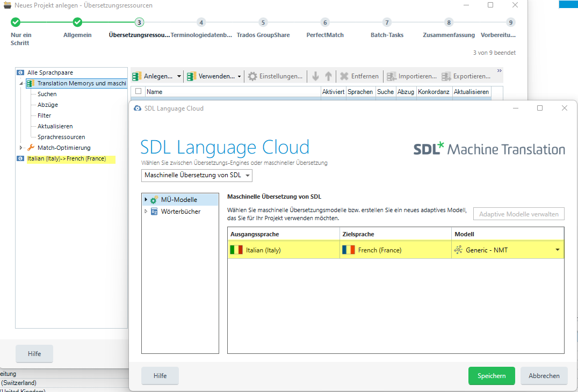Go to wizard step 2 Allgemein

(77, 23)
